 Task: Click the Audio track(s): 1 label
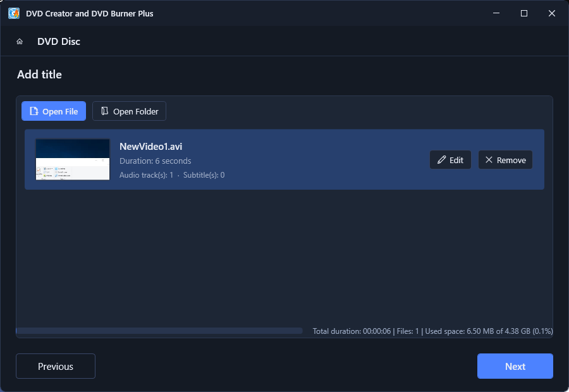(x=146, y=175)
